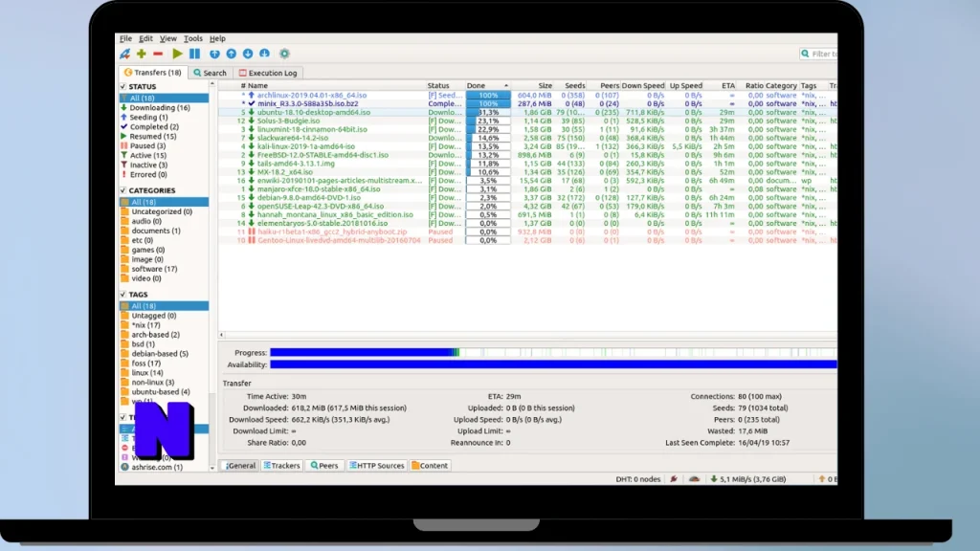Image resolution: width=980 pixels, height=551 pixels.
Task: Click the blue pause icon in toolbar
Action: pyautogui.click(x=195, y=54)
